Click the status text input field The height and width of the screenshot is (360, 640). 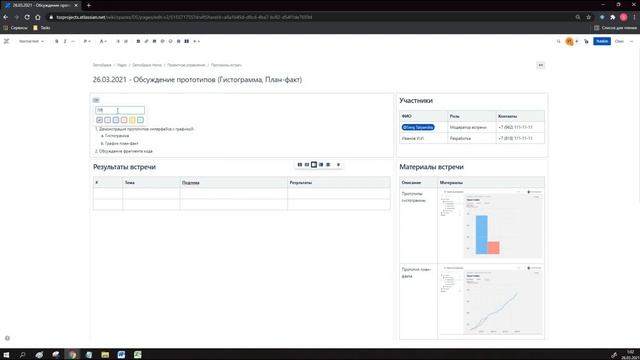(x=120, y=110)
